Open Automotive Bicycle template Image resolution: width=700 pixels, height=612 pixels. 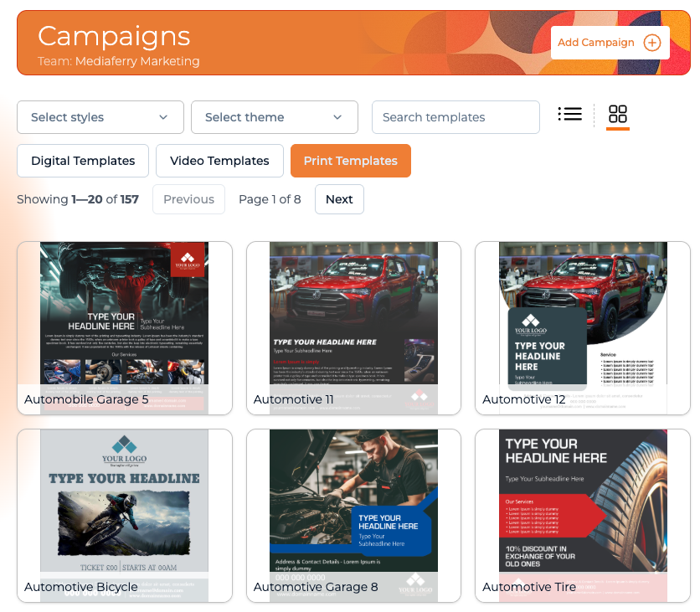[x=124, y=515]
